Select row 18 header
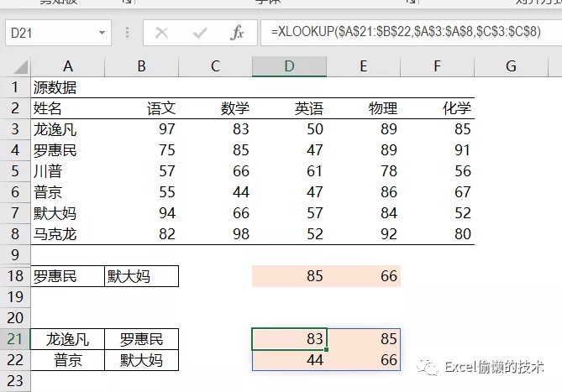Image resolution: width=562 pixels, height=392 pixels. pos(15,276)
